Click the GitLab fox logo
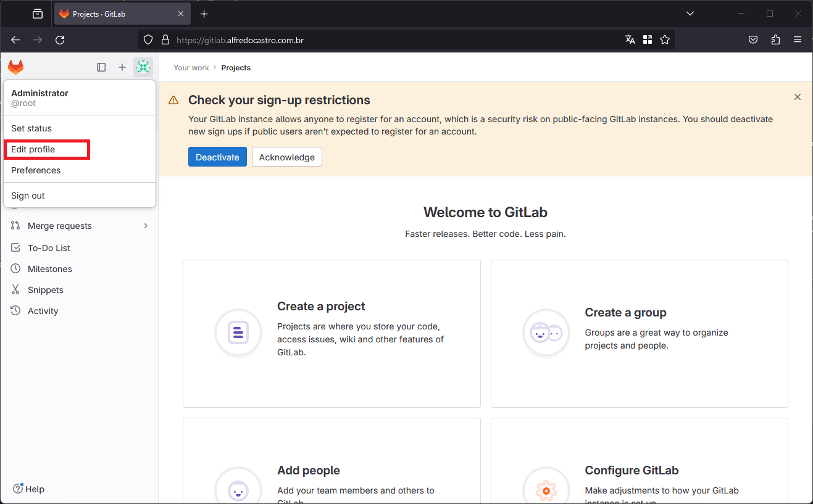 click(x=16, y=67)
